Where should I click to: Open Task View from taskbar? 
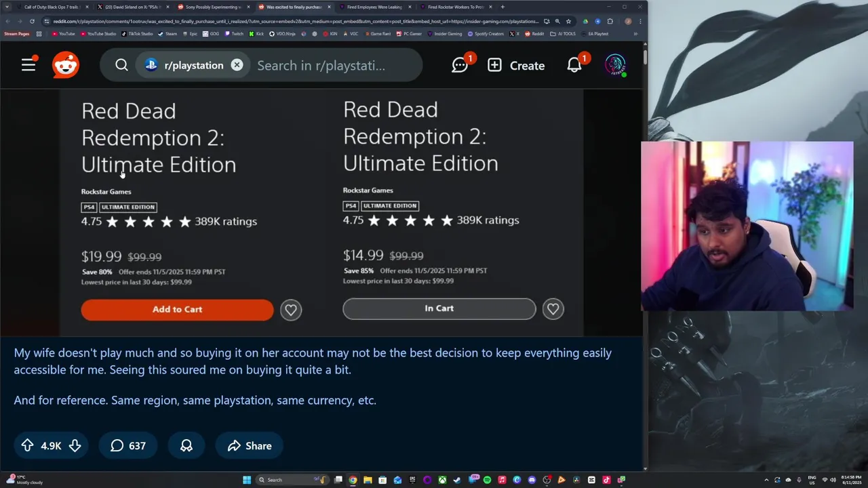(x=338, y=480)
